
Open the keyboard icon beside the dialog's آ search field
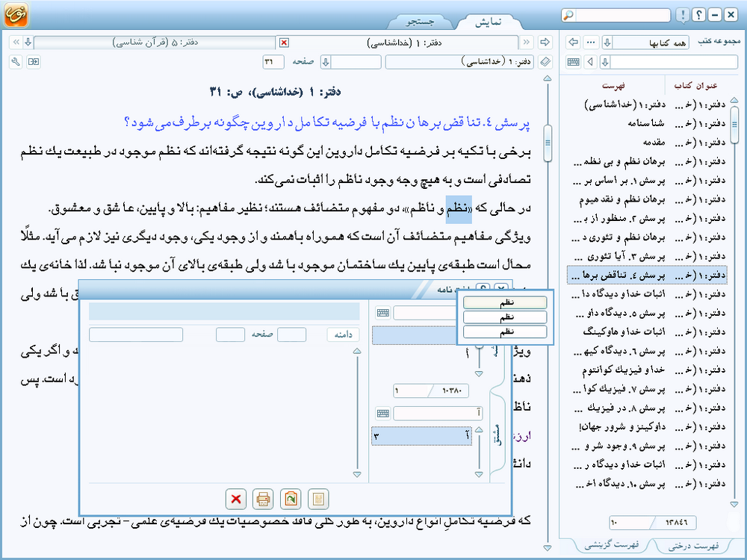[383, 413]
